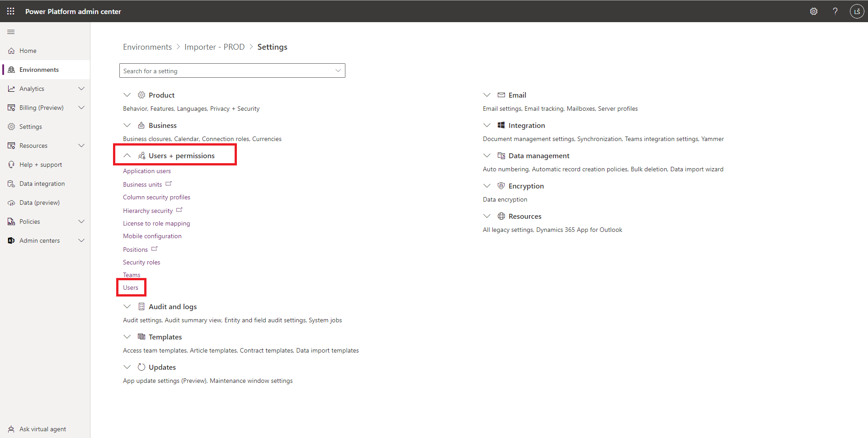Click the user account avatar

(x=857, y=11)
